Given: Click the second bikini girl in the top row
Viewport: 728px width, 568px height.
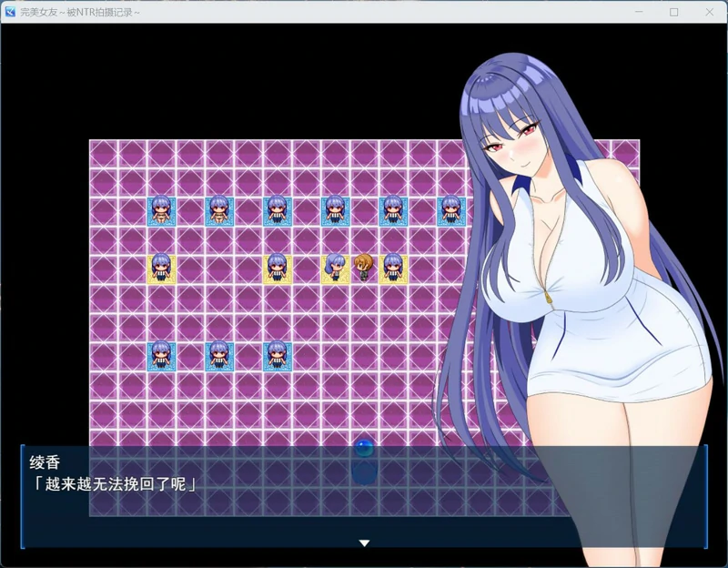Looking at the screenshot, I should coord(218,209).
